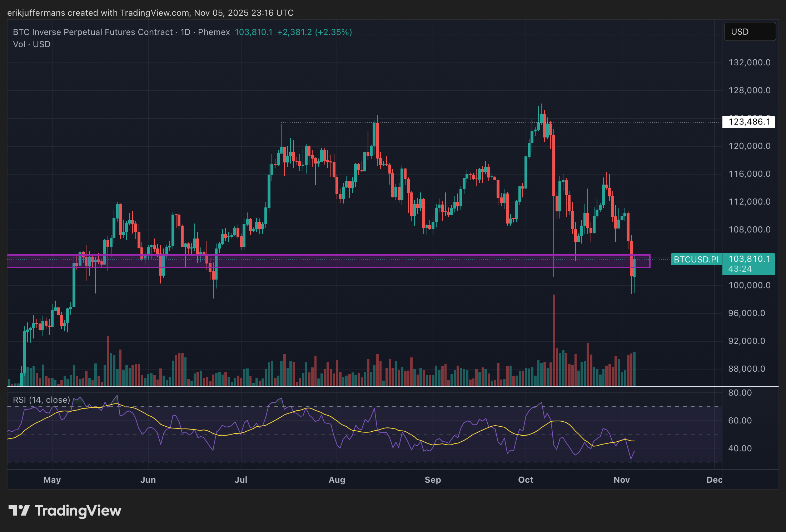786x532 pixels.
Task: Select the RSI (14, close) indicator label
Action: (41, 400)
